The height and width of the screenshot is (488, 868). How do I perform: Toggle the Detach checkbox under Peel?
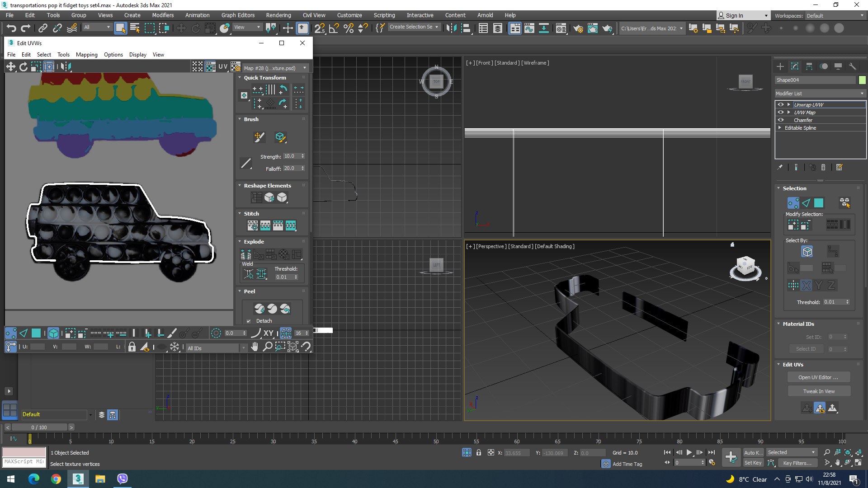tap(249, 321)
